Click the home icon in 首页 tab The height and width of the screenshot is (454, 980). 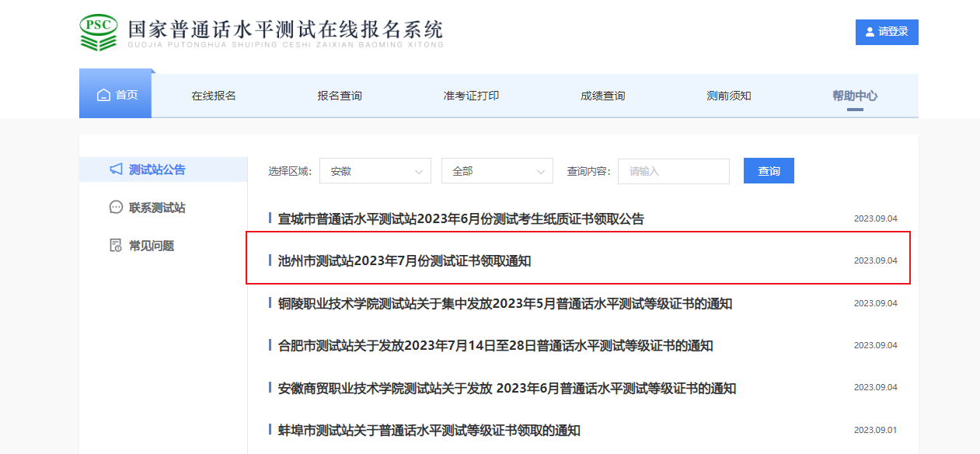coord(103,95)
